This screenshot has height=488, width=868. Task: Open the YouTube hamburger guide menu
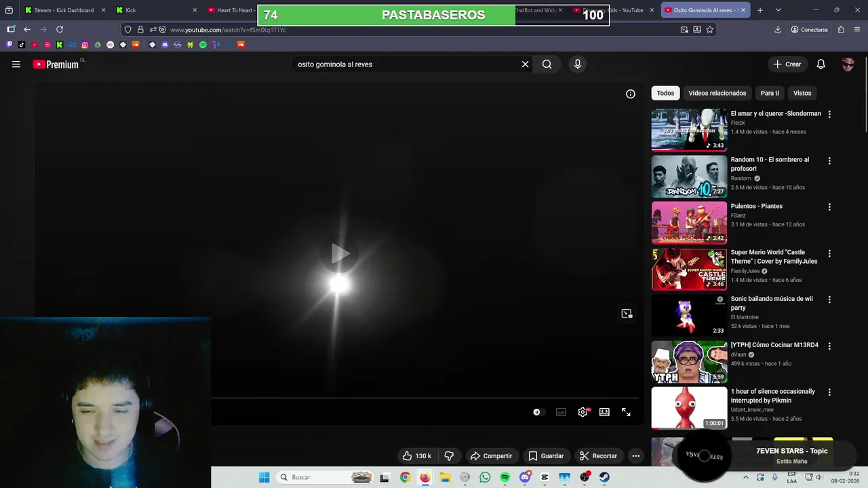click(16, 64)
